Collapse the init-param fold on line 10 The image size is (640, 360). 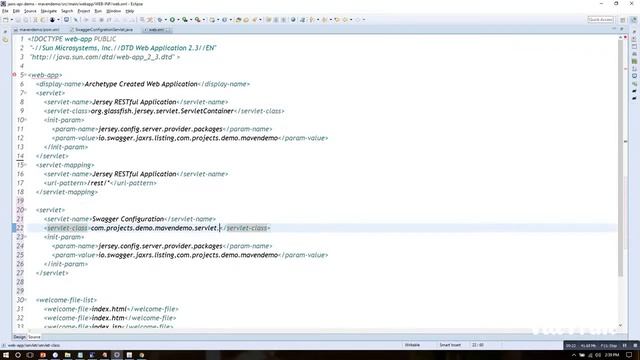point(25,120)
